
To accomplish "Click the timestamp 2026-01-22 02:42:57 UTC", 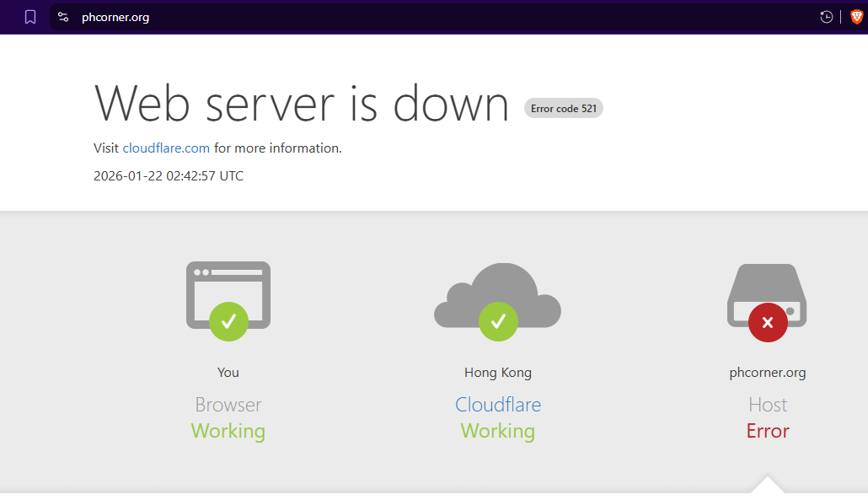I will pos(169,176).
